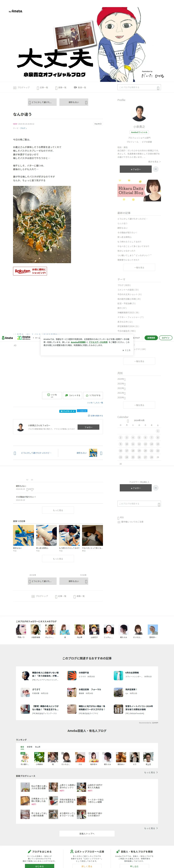This screenshot has height=868, width=174.
Task: Expand the 2024年 monthly archive
Action: click(x=122, y=379)
